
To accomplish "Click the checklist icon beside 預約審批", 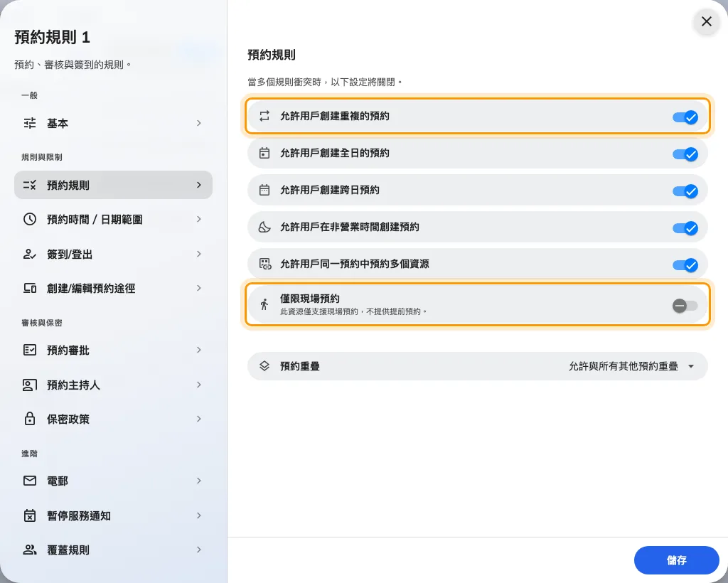I will 30,350.
